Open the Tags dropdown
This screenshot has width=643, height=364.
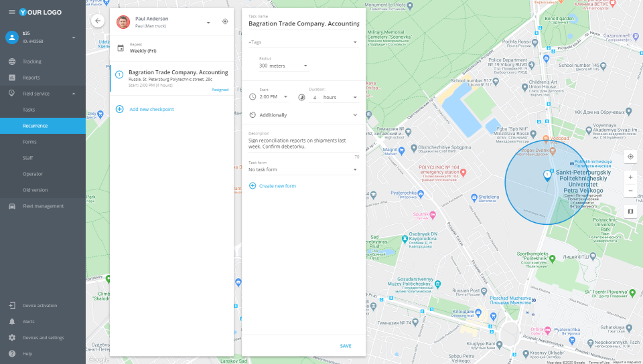(303, 42)
